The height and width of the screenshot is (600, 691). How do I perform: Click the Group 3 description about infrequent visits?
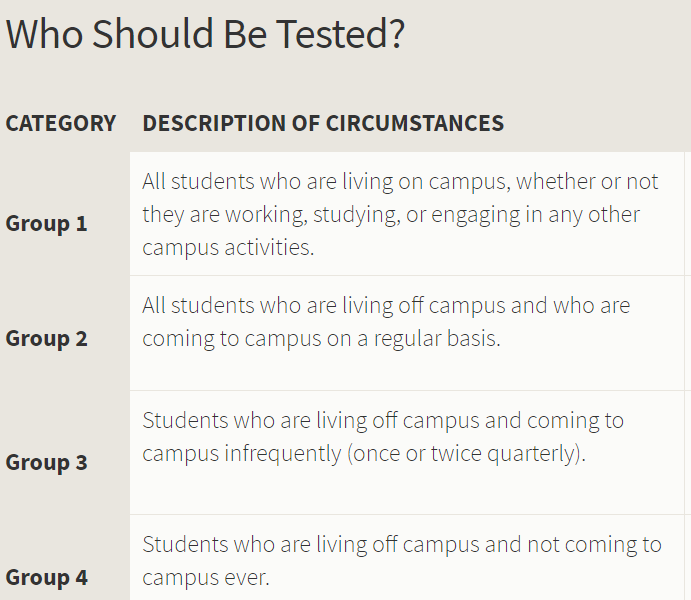[382, 436]
